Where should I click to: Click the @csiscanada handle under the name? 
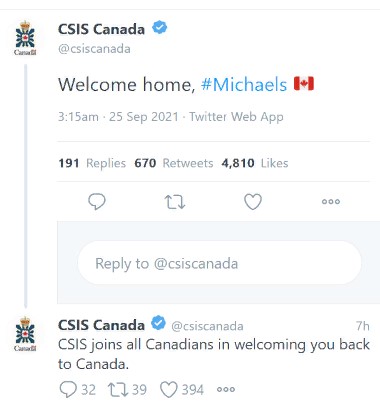(94, 49)
